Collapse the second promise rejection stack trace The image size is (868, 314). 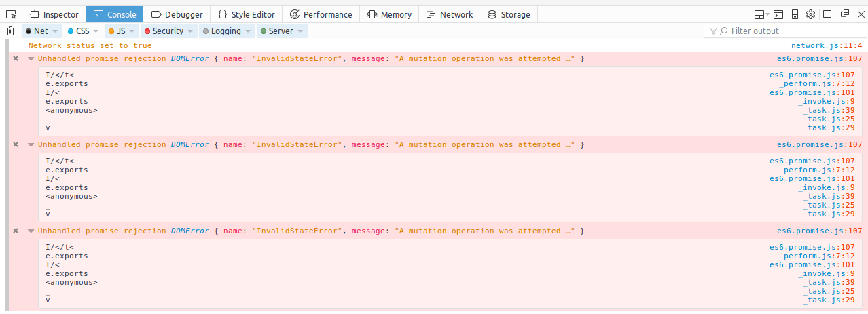[x=31, y=145]
